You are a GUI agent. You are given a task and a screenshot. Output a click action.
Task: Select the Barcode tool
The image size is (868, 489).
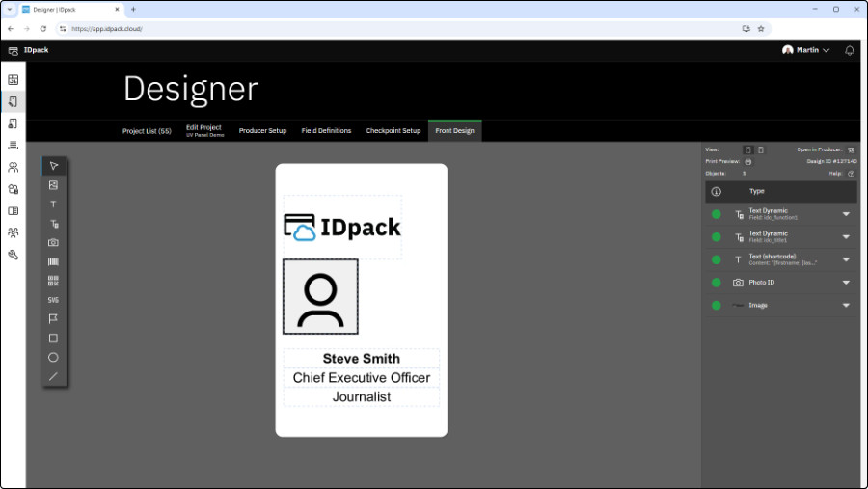[54, 262]
